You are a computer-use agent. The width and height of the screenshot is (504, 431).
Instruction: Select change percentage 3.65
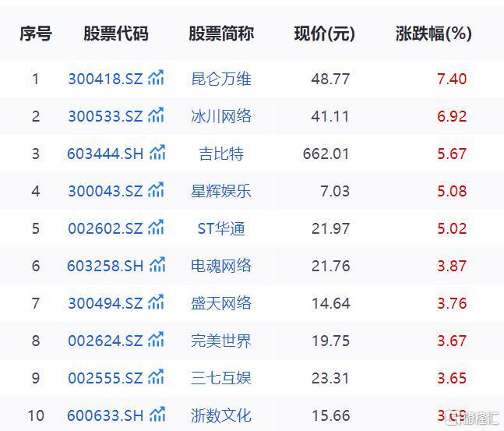(452, 378)
